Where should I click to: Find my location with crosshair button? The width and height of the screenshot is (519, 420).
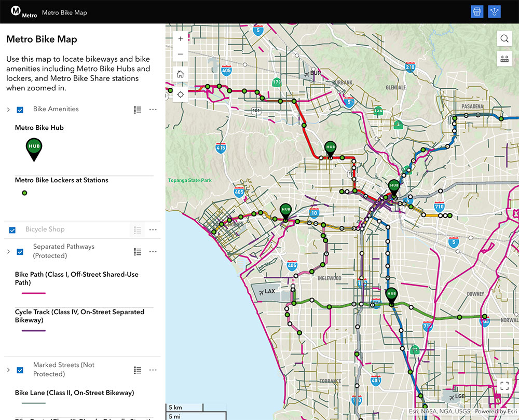[181, 94]
